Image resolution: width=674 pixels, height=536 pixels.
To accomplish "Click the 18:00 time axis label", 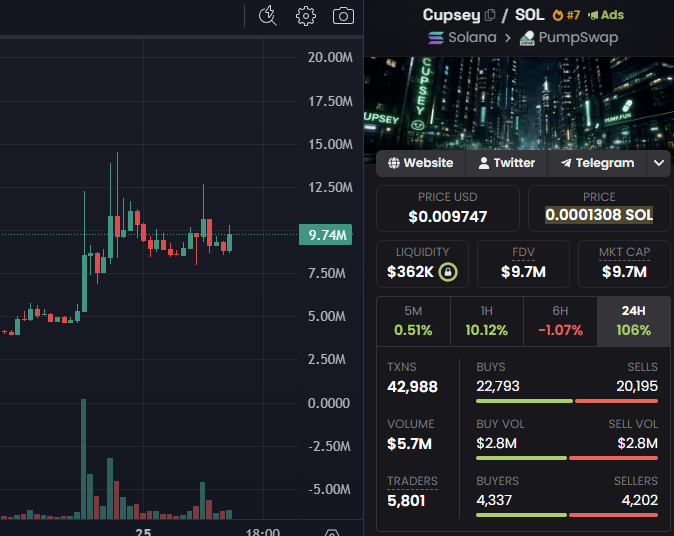I will click(263, 532).
